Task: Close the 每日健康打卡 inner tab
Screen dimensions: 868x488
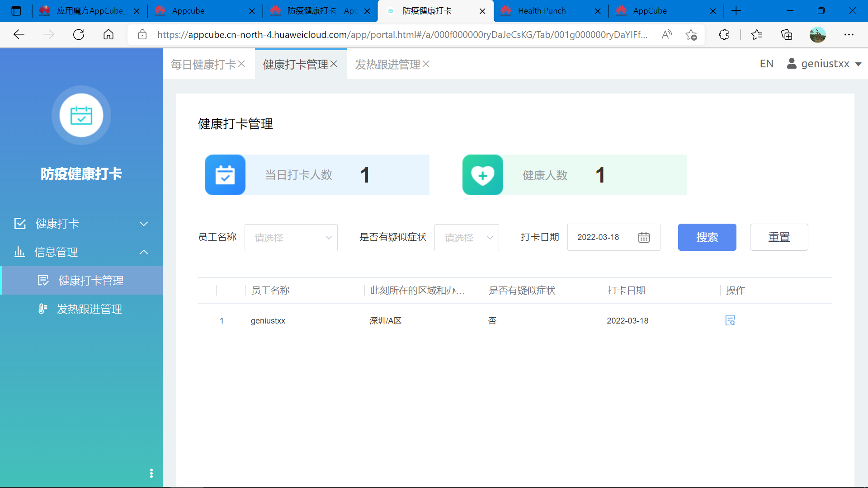Action: click(242, 64)
